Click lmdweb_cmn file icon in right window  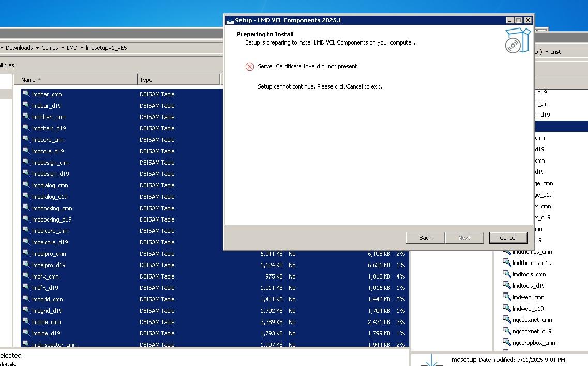(x=507, y=297)
